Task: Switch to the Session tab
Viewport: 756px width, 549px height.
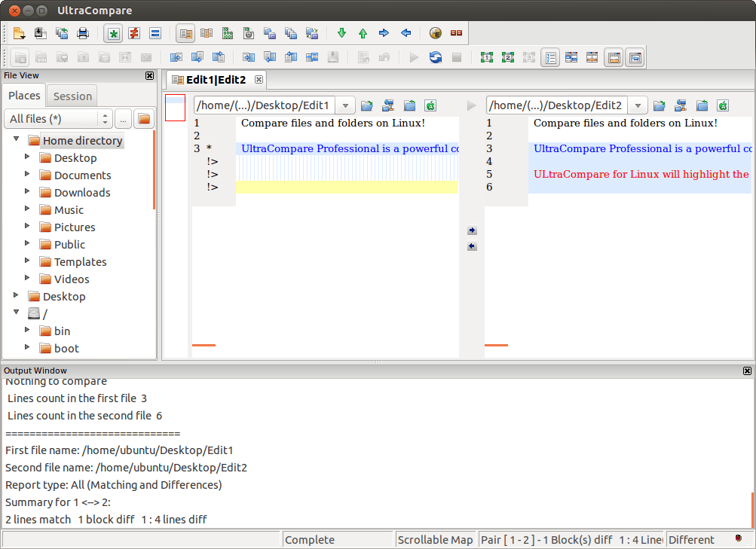Action: [72, 96]
